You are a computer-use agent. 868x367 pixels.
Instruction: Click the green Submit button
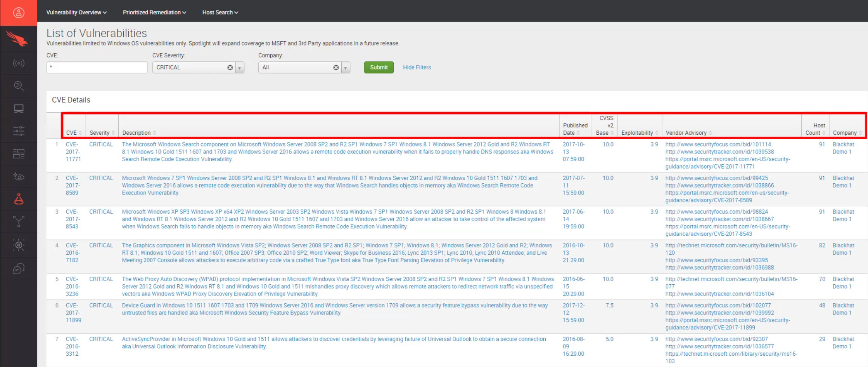coord(379,68)
